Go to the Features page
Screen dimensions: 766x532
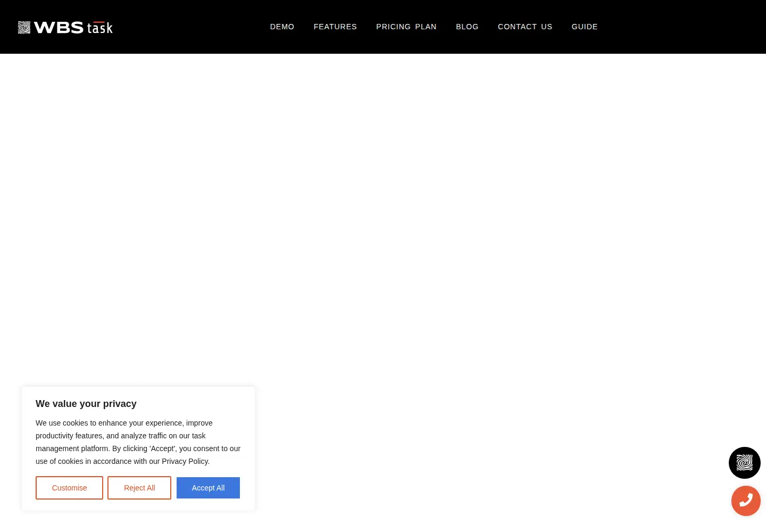[335, 27]
